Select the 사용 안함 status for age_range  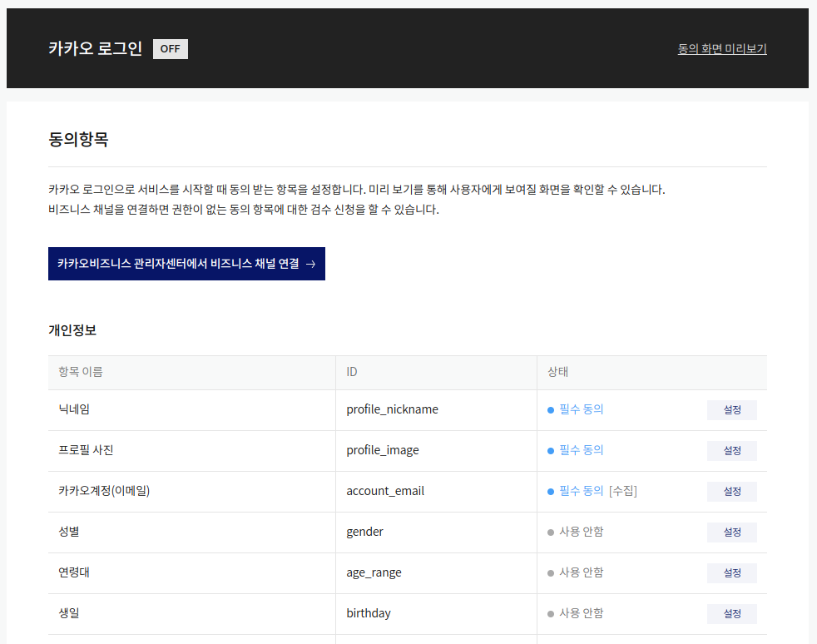(575, 572)
